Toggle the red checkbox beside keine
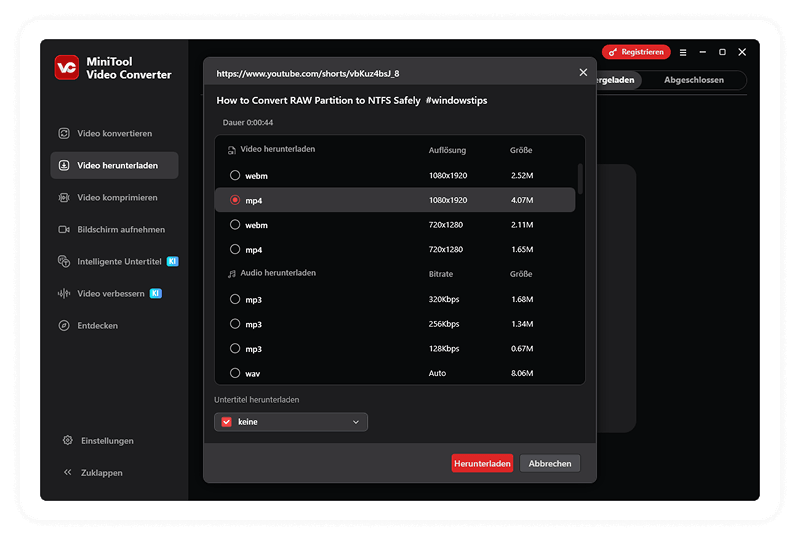 pos(227,422)
